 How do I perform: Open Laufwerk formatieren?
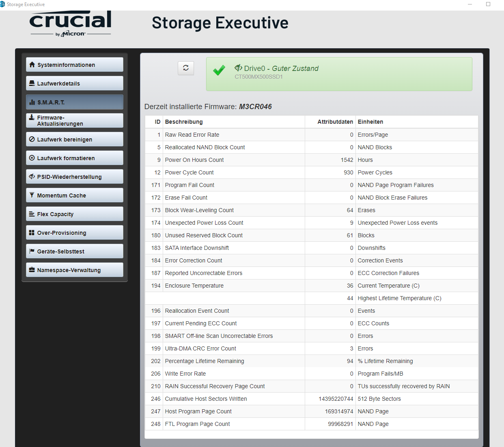click(x=75, y=158)
